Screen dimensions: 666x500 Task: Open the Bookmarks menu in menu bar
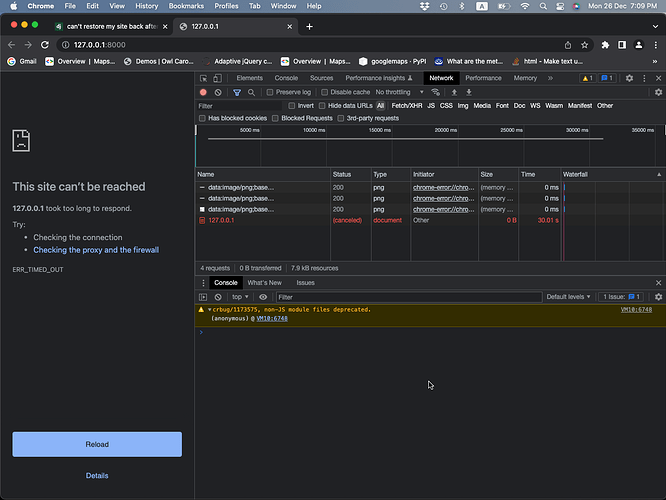tap(185, 6)
